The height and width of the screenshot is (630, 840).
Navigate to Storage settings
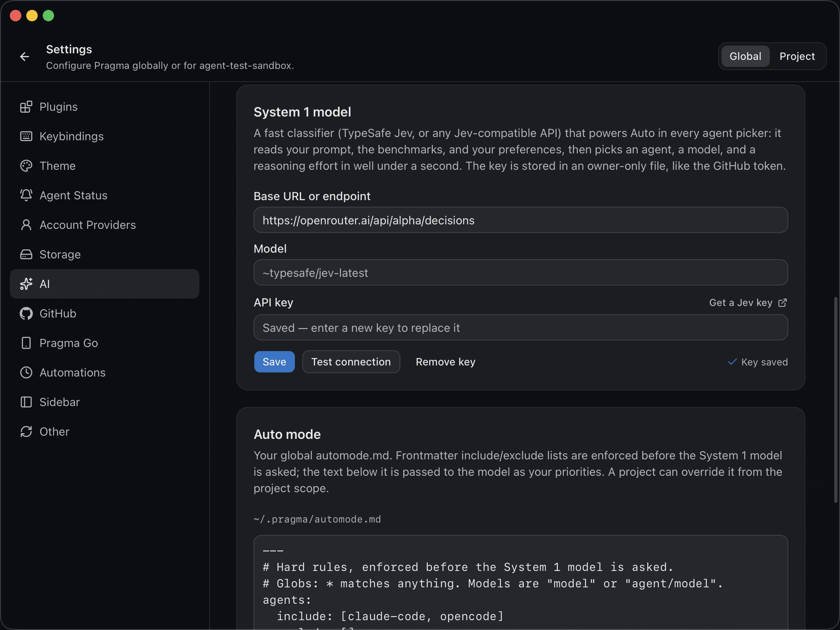(105, 254)
